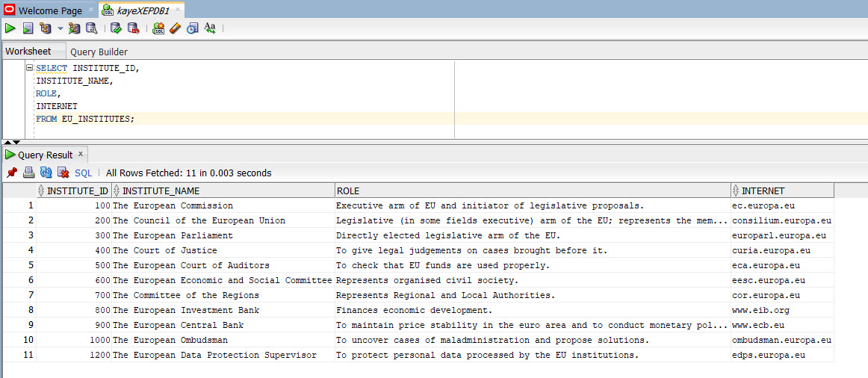Image resolution: width=868 pixels, height=378 pixels.
Task: Select The European Central Bank cell
Action: click(223, 326)
